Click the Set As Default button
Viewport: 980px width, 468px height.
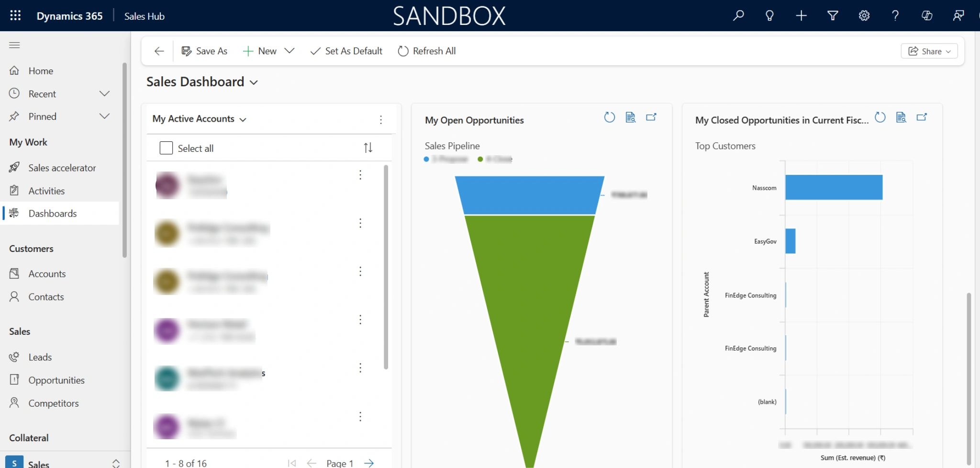[x=346, y=51]
